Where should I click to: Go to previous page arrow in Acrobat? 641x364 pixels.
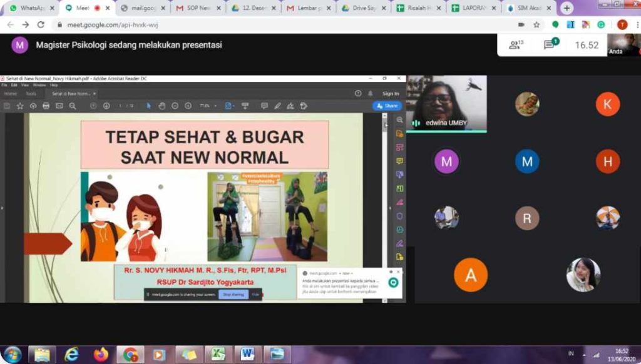(93, 106)
